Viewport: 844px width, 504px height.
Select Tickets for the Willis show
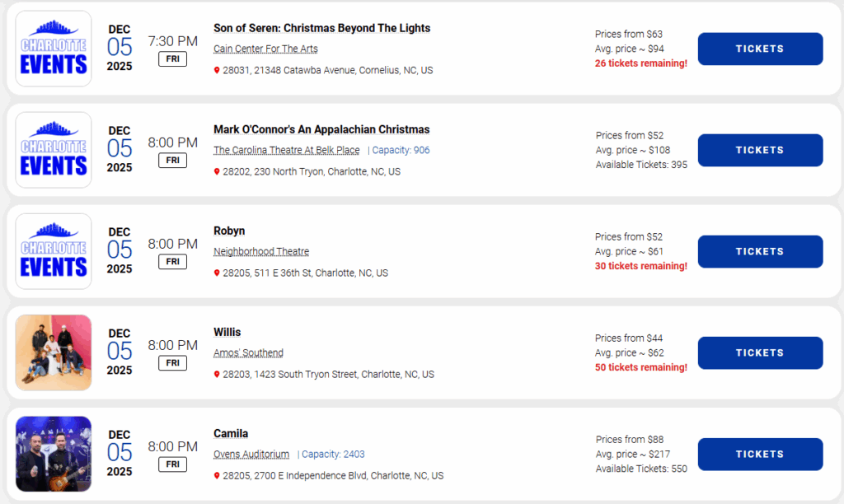(x=760, y=352)
